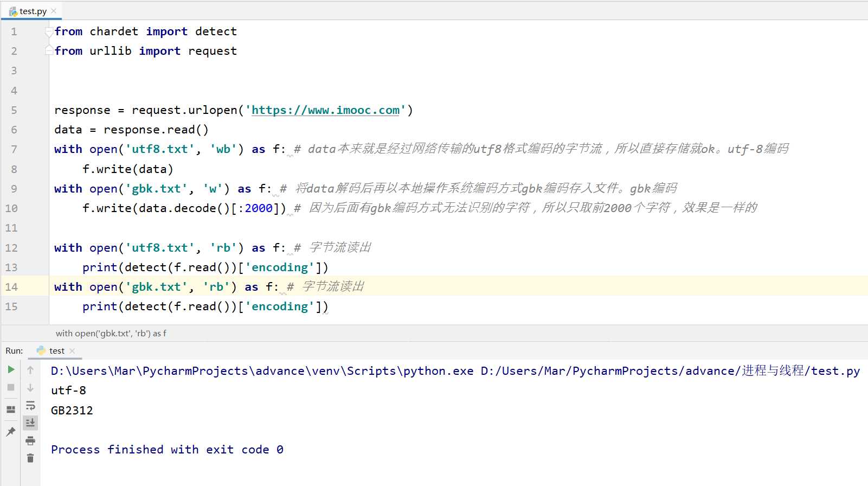Click the down arrow in Run panel
868x486 pixels.
click(x=30, y=387)
